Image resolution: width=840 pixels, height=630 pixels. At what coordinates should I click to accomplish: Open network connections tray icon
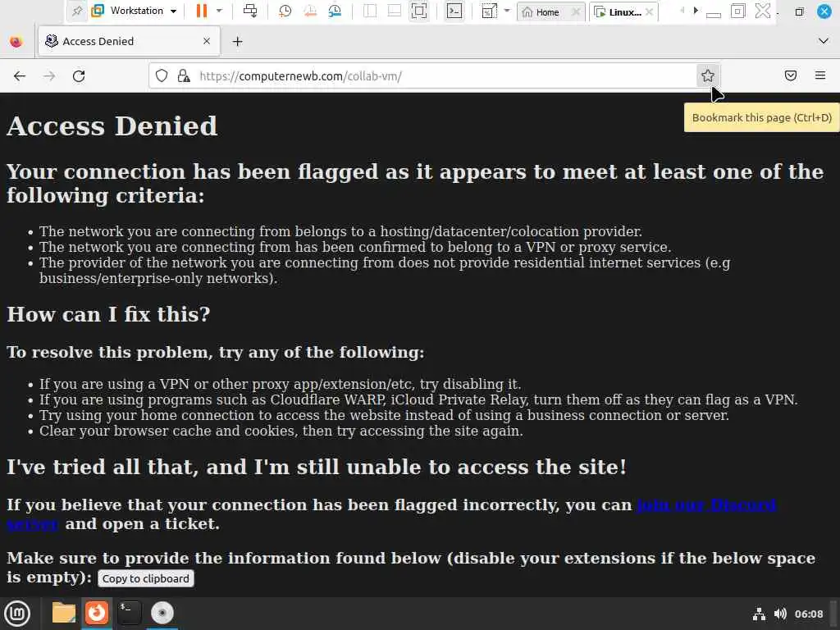(x=759, y=614)
